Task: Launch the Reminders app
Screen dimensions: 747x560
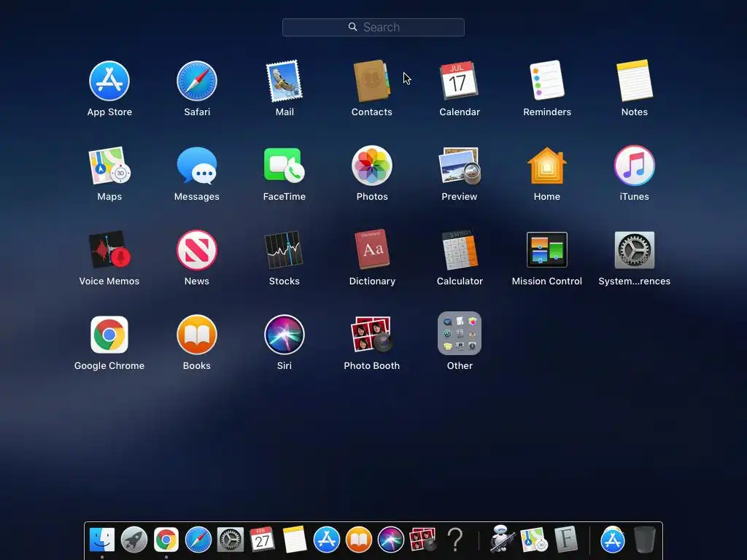Action: 547,81
